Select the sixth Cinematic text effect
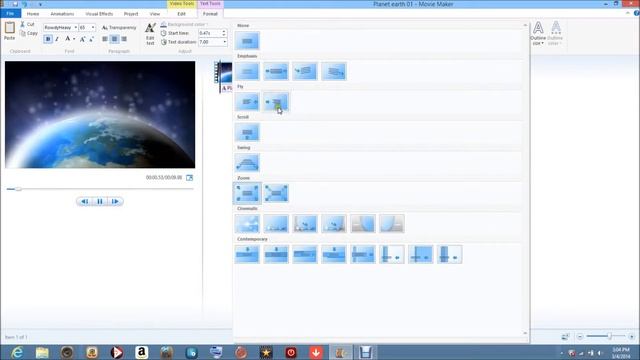Viewport: 640px width, 360px height. 392,224
